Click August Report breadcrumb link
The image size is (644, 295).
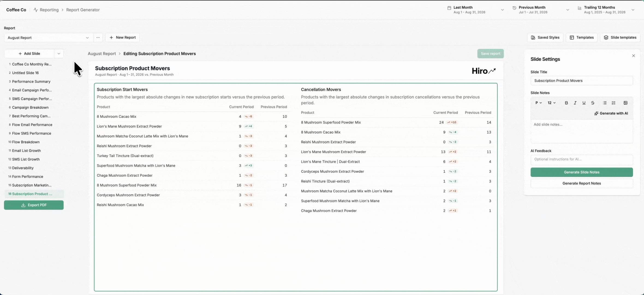[x=102, y=54]
